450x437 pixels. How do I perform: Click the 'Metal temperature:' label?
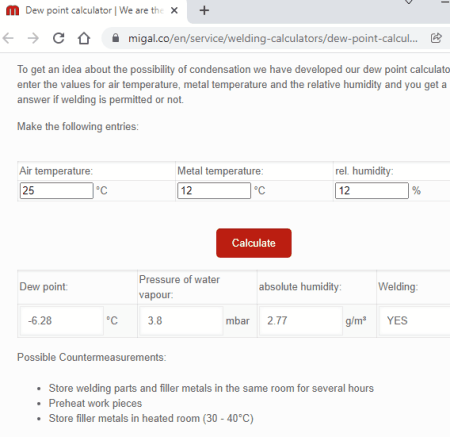[x=220, y=171]
